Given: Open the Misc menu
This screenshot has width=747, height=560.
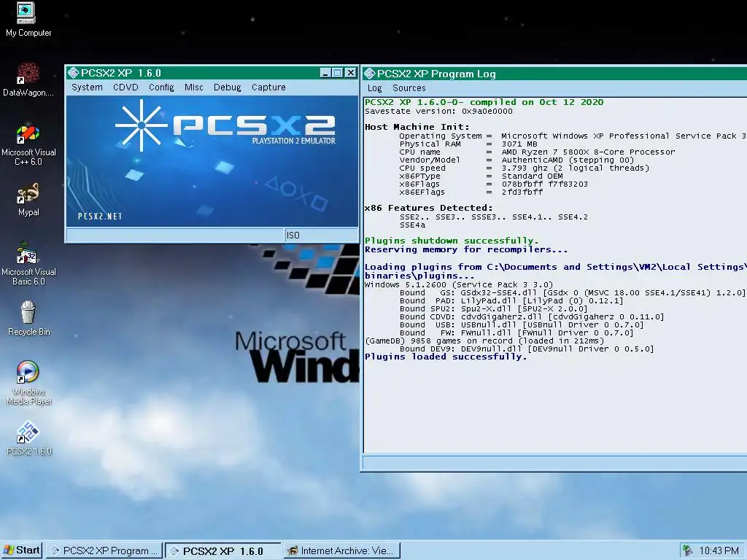Looking at the screenshot, I should click(x=194, y=87).
